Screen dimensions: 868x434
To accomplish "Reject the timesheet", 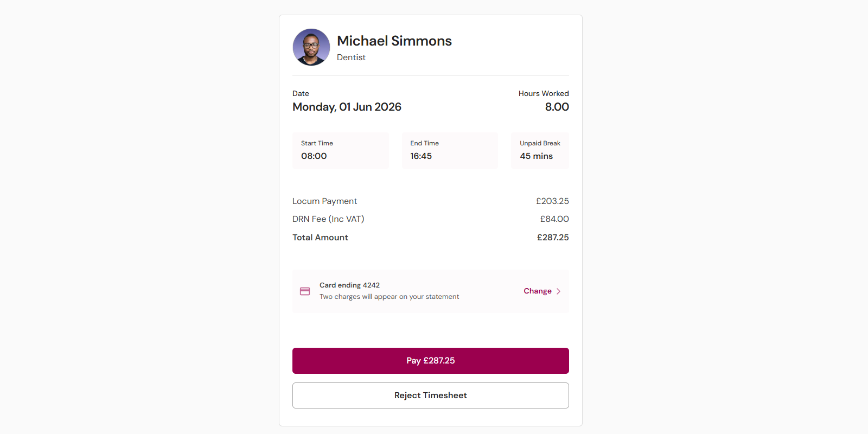I will [431, 395].
